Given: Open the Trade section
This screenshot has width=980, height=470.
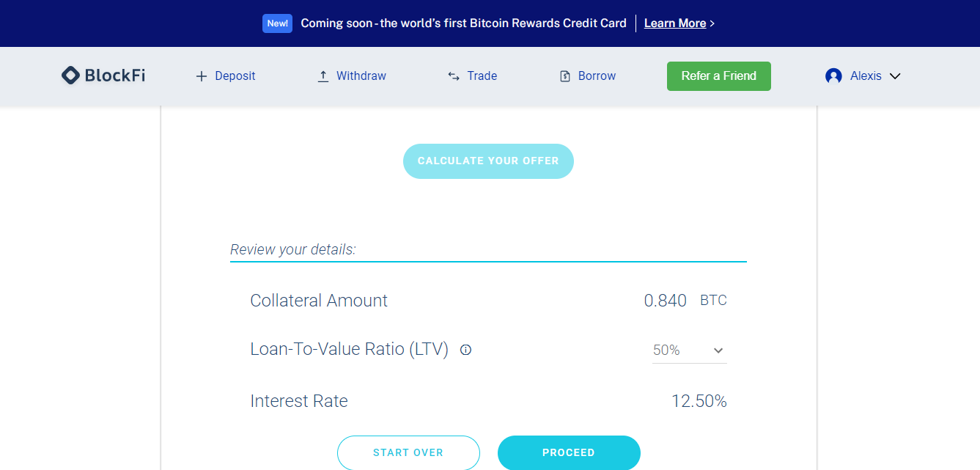Looking at the screenshot, I should 482,76.
